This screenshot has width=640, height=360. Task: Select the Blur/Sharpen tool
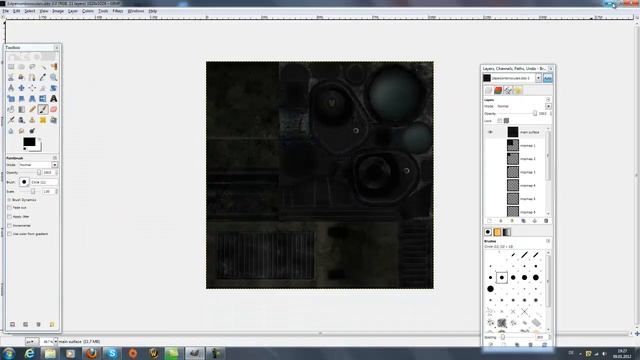(x=11, y=131)
